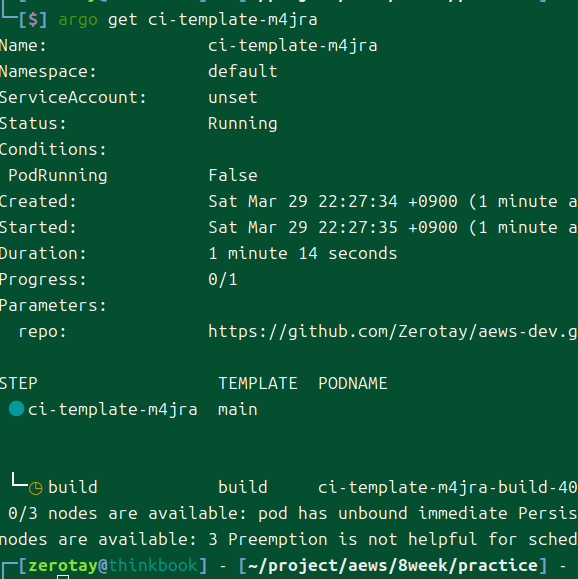This screenshot has width=578, height=579.
Task: Click the Namespace value default
Action: point(243,71)
